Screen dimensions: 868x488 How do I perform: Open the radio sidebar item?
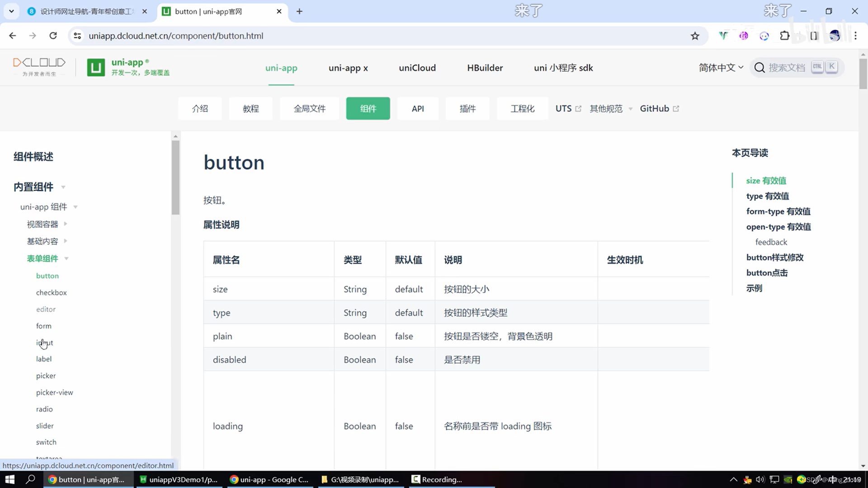tap(44, 409)
